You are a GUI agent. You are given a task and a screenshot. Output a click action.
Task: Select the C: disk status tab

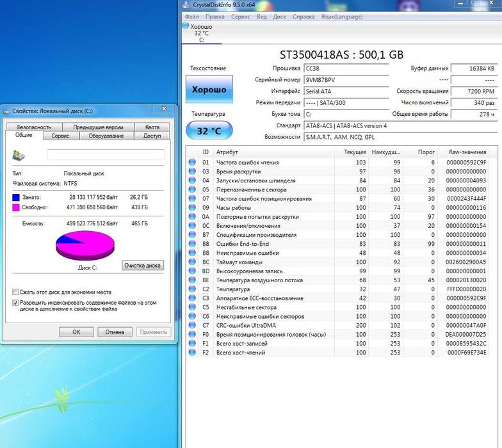click(x=201, y=33)
